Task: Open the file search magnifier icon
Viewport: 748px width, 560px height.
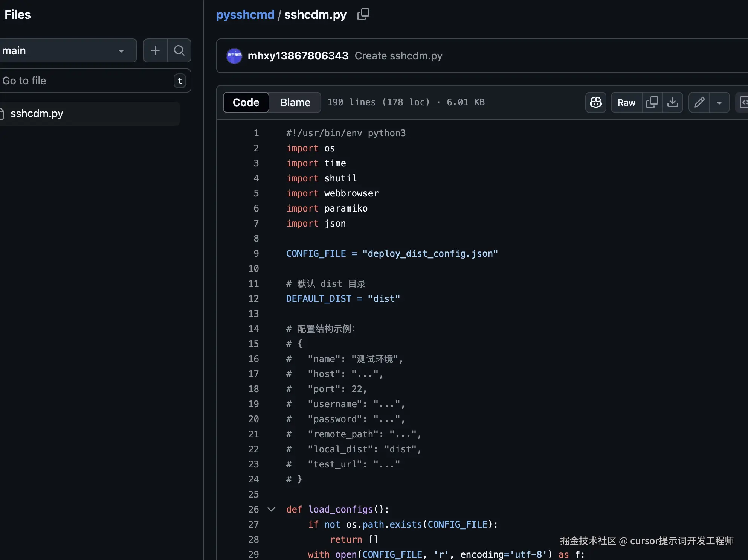Action: pos(179,50)
